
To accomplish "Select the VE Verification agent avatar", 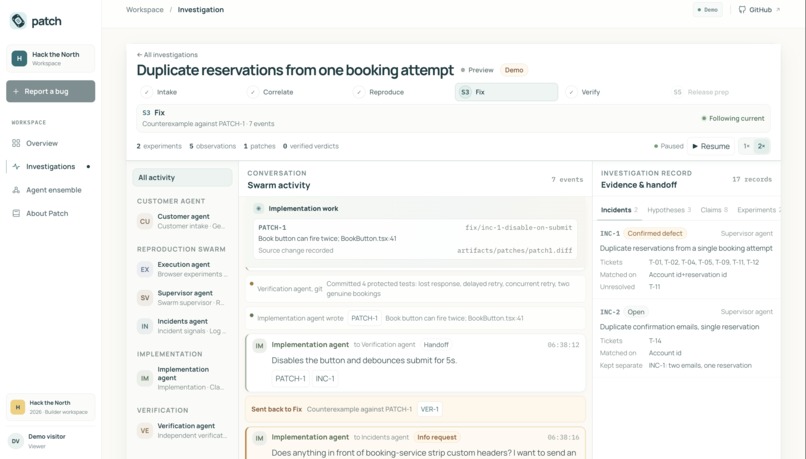I will [x=145, y=431].
